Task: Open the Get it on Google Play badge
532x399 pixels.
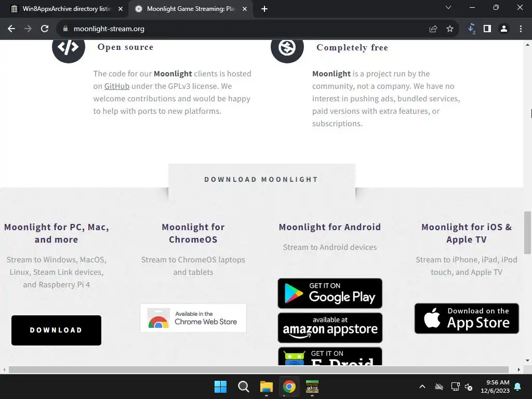Action: click(x=330, y=293)
